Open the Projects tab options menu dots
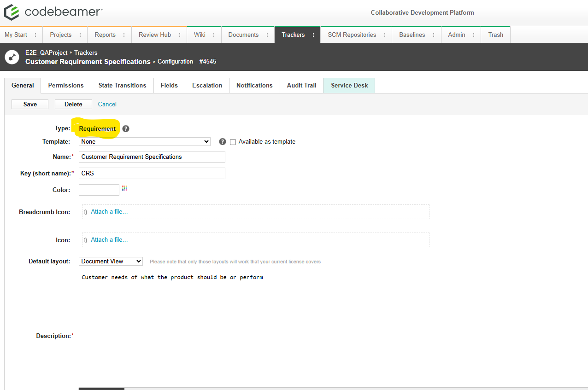This screenshot has height=390, width=588. tap(80, 35)
